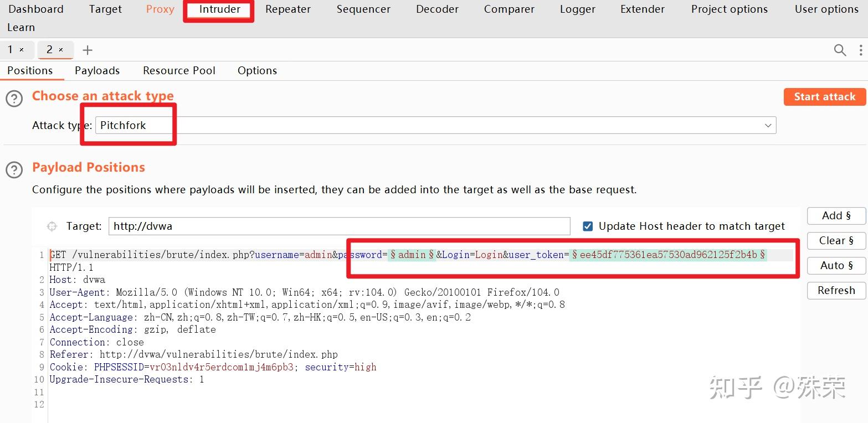Open the search magnifier icon
Image resolution: width=868 pixels, height=423 pixels.
pos(840,50)
